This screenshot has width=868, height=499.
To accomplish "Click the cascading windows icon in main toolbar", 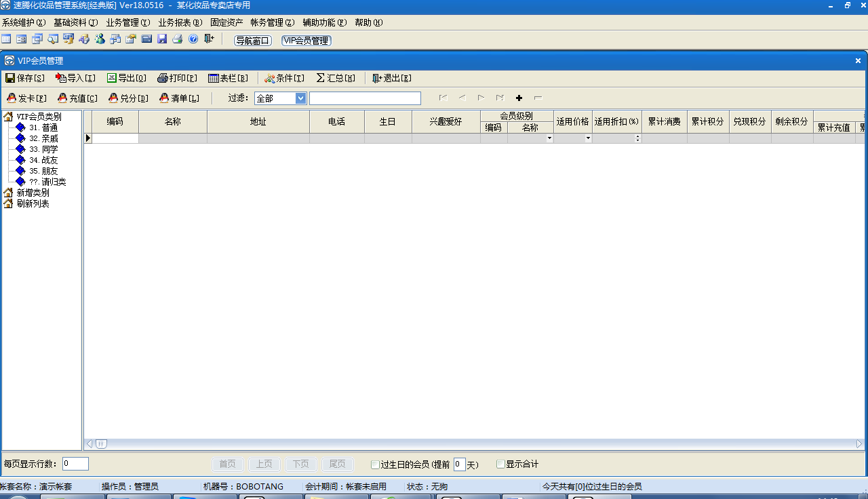I will coord(37,39).
